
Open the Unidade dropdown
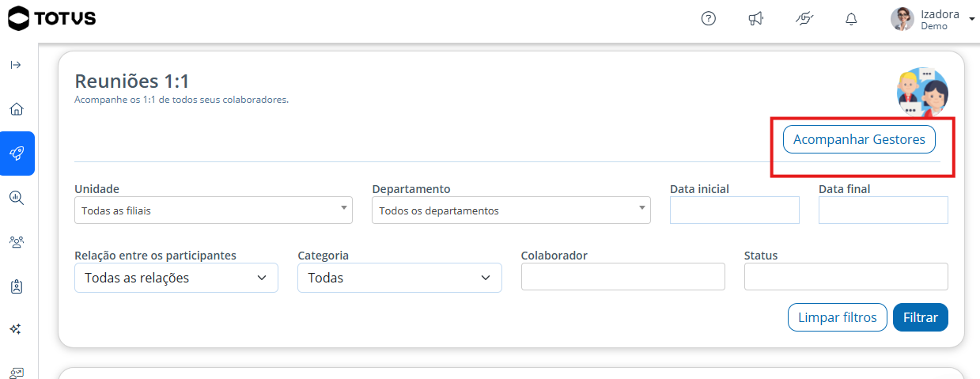tap(213, 210)
